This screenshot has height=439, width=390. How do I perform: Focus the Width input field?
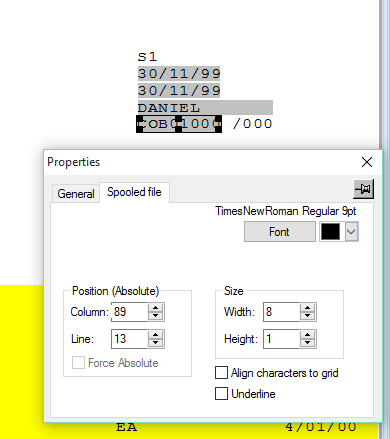[x=281, y=312]
